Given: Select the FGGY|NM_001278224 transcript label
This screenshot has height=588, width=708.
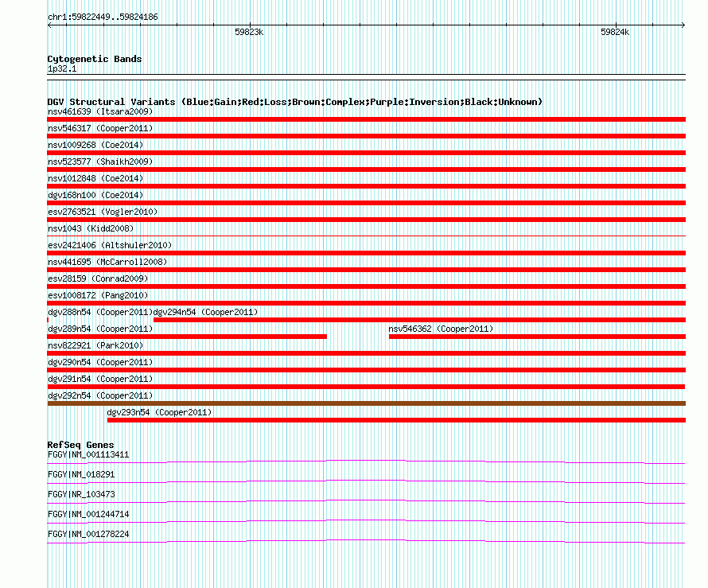Looking at the screenshot, I should pos(88,534).
